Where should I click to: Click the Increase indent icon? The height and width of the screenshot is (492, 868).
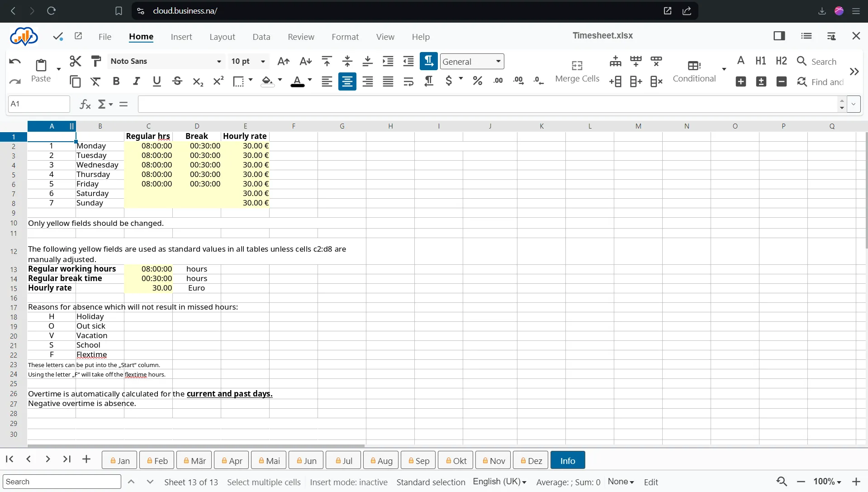(x=388, y=61)
